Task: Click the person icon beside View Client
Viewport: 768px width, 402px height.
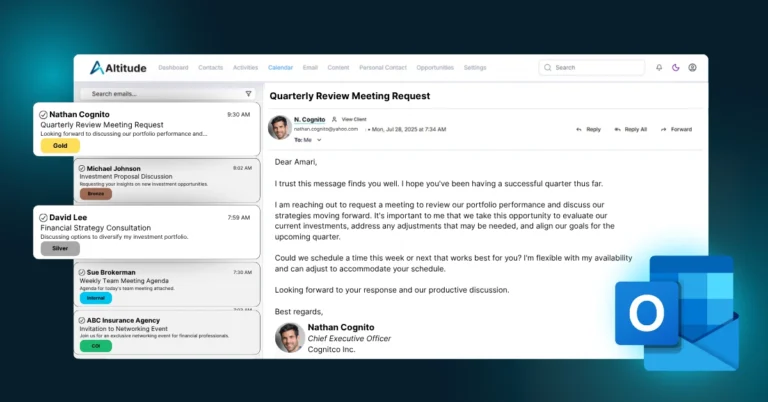Action: point(334,119)
